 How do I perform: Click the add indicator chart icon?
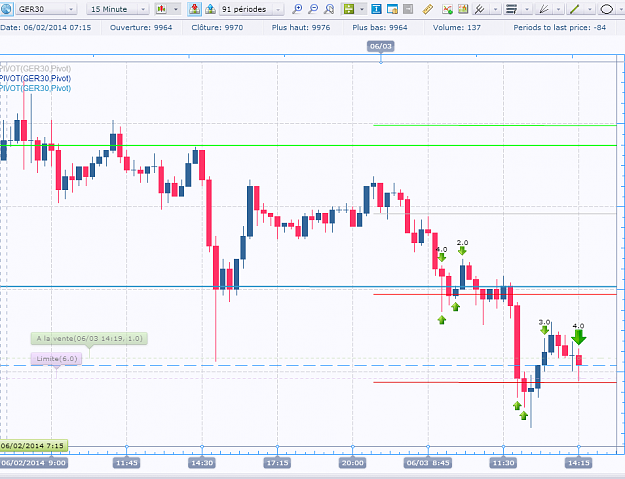pyautogui.click(x=447, y=9)
